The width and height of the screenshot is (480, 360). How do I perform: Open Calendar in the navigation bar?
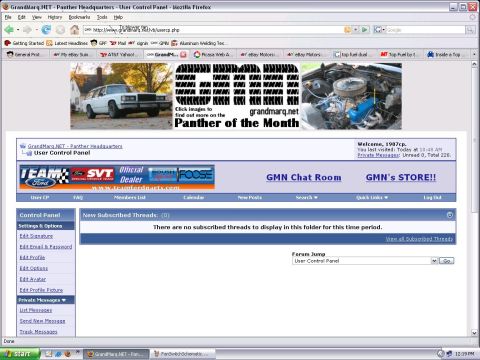pyautogui.click(x=194, y=197)
